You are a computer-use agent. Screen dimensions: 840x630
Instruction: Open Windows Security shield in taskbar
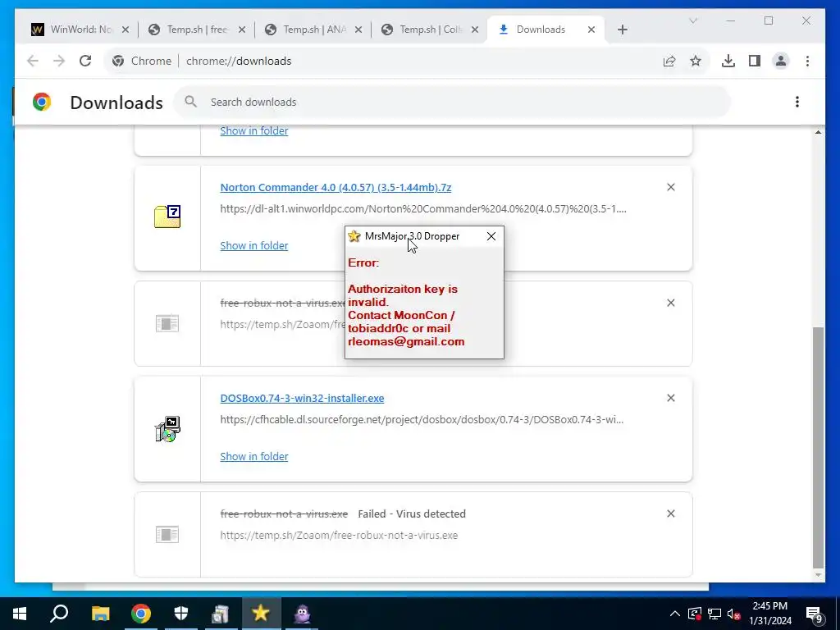(181, 614)
